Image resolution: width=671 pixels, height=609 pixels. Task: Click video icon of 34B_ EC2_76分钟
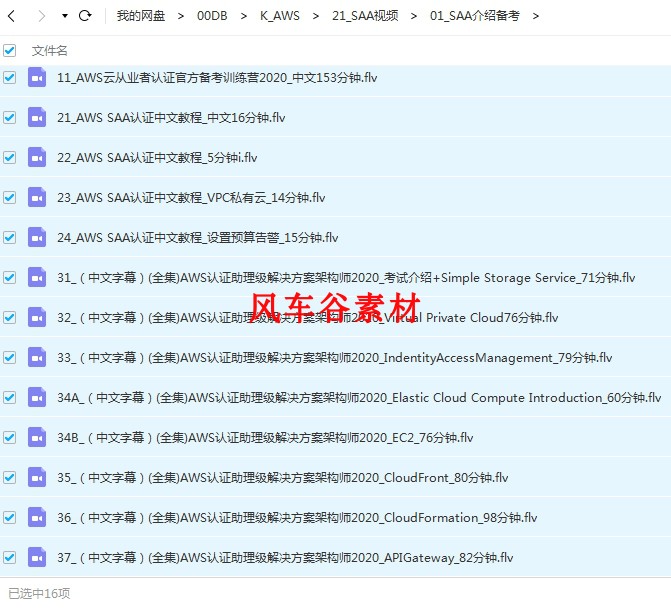click(x=37, y=437)
